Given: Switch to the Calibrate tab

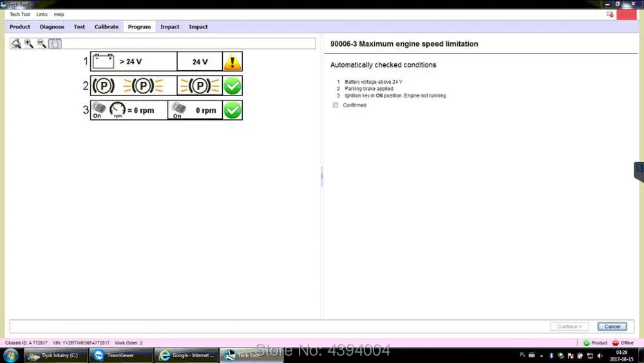Looking at the screenshot, I should 106,26.
